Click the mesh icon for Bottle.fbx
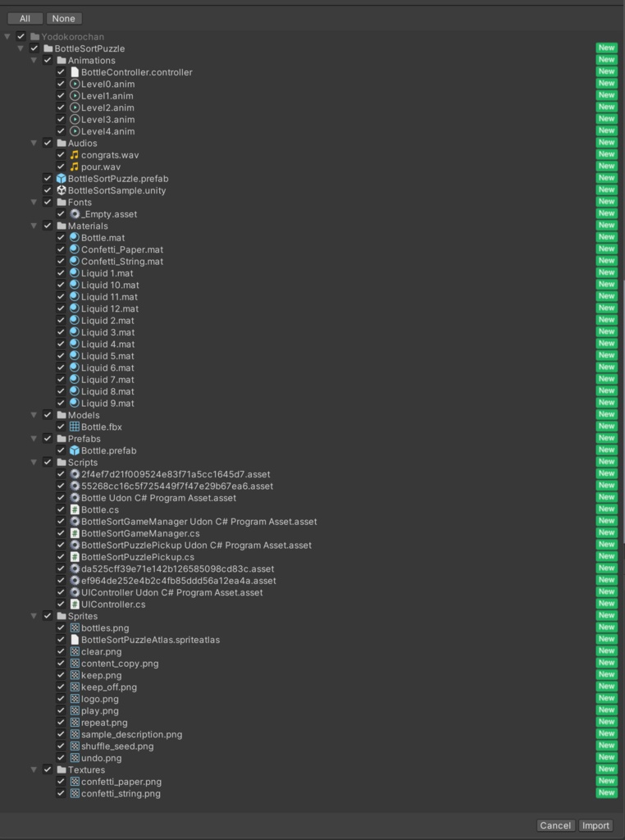Viewport: 625px width, 840px height. coord(75,427)
